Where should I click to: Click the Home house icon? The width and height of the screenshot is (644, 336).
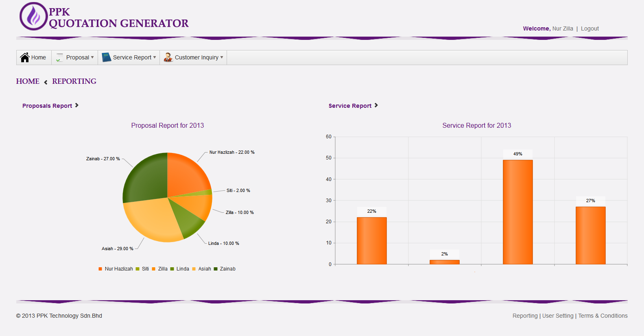[25, 57]
